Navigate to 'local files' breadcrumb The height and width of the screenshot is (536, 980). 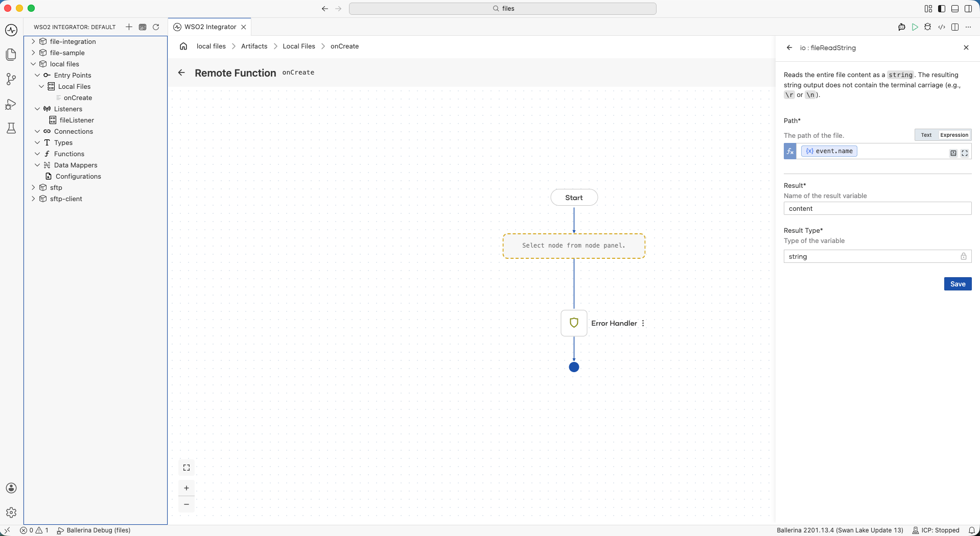pos(211,46)
